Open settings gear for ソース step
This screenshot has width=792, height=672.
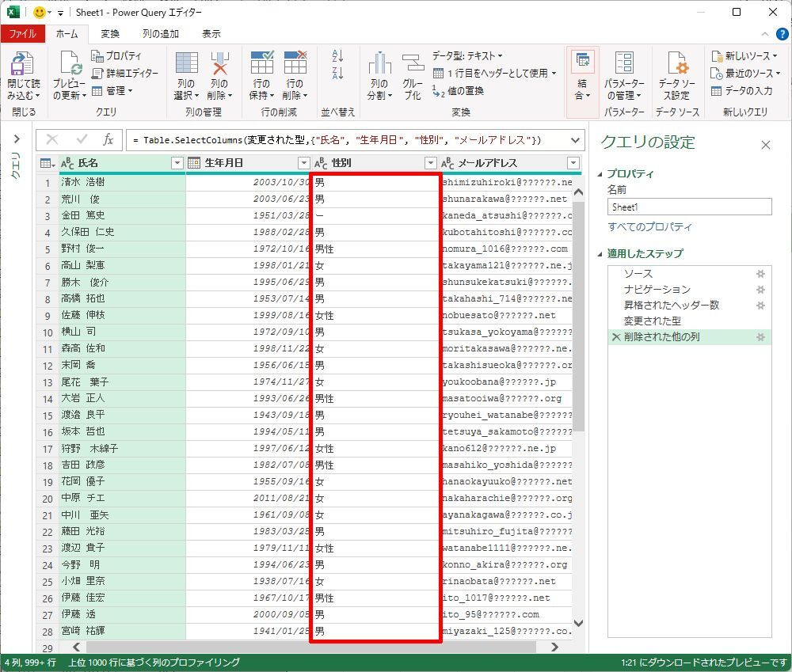point(760,274)
